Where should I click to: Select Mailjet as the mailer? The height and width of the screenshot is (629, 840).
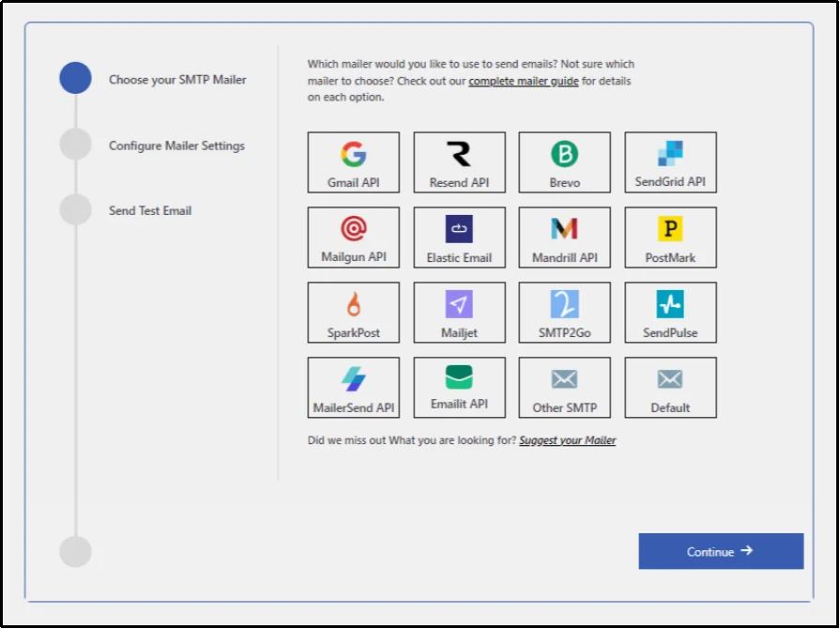point(459,312)
